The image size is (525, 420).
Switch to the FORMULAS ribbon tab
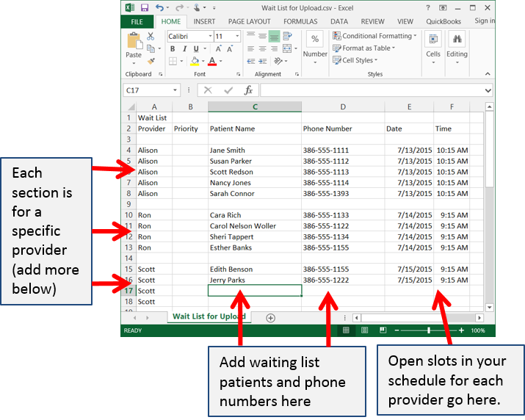(300, 22)
